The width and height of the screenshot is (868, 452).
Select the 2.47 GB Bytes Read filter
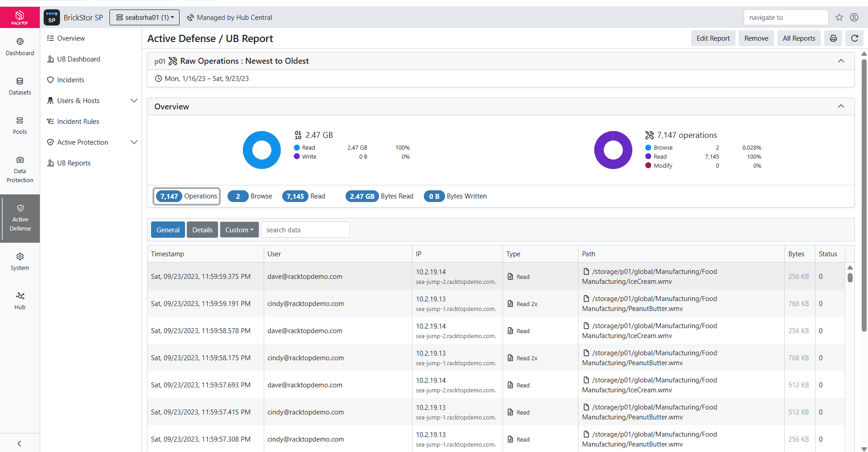[379, 196]
